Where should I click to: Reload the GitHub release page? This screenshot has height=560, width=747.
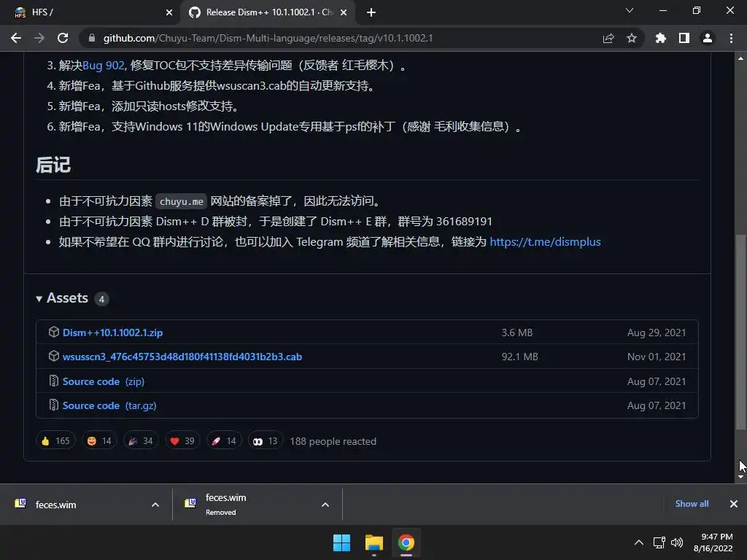63,38
